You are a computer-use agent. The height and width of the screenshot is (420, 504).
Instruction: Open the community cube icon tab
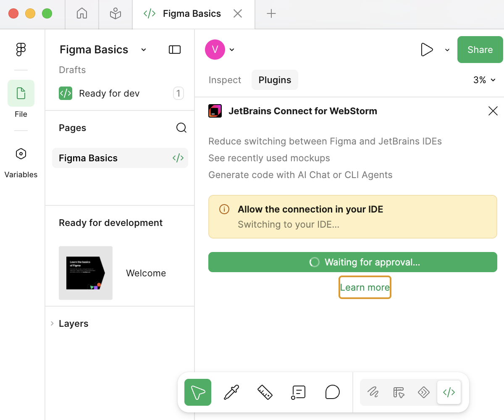115,14
